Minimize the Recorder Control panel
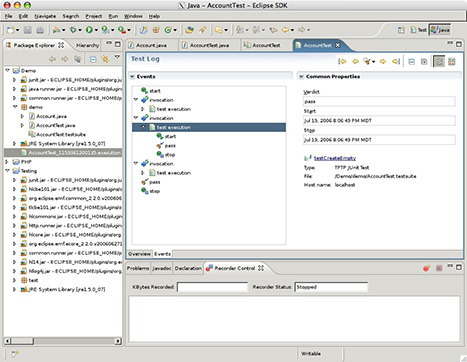 pyautogui.click(x=450, y=266)
